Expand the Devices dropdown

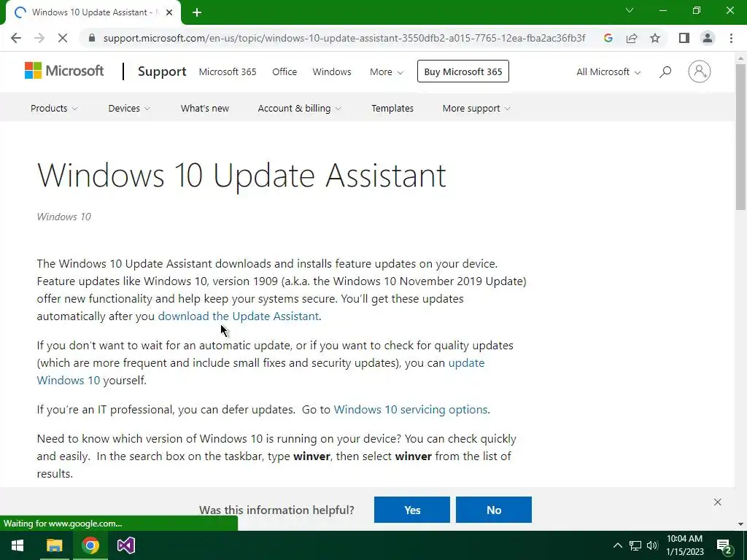(x=129, y=108)
